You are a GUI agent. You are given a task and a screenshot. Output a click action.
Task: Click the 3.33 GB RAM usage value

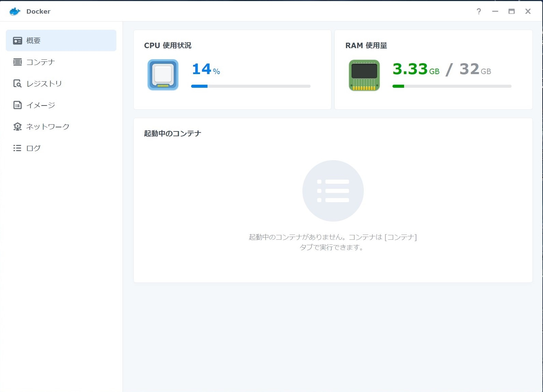416,69
